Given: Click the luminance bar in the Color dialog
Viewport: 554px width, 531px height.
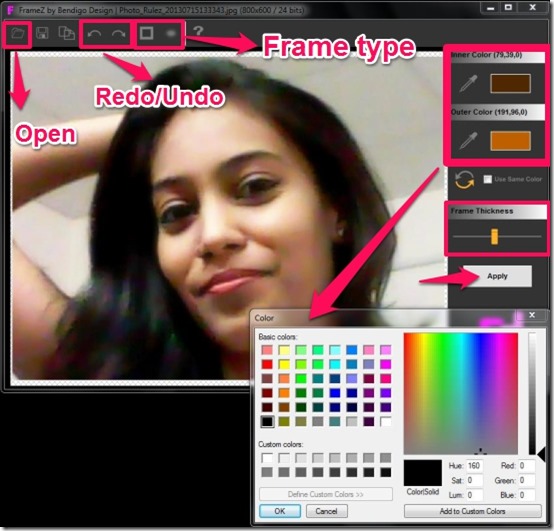Looking at the screenshot, I should (x=532, y=393).
